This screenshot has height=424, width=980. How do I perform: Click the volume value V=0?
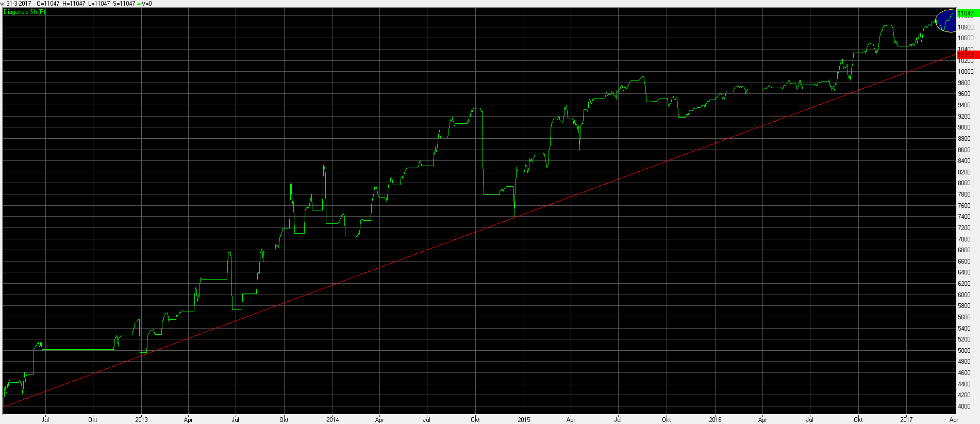146,4
